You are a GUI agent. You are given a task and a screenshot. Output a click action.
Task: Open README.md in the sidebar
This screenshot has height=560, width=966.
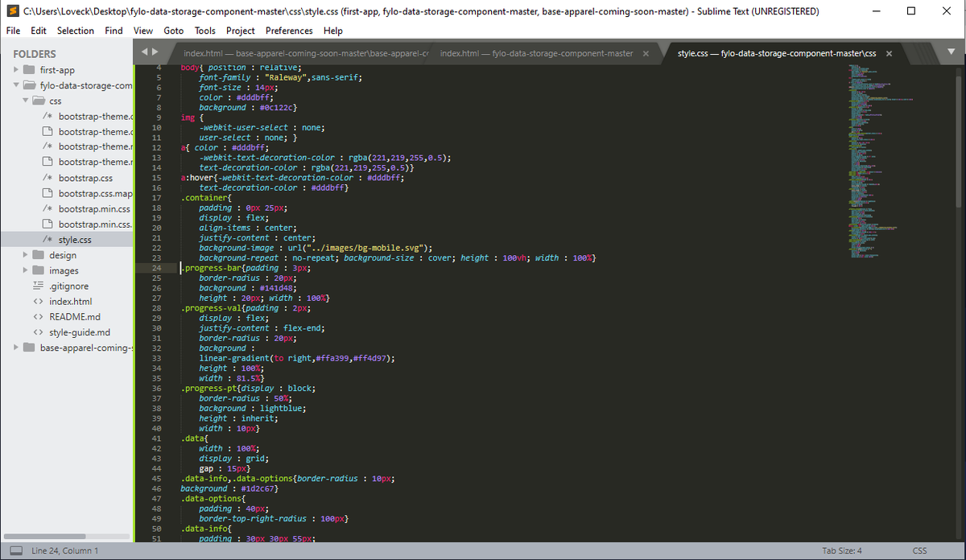tap(75, 316)
